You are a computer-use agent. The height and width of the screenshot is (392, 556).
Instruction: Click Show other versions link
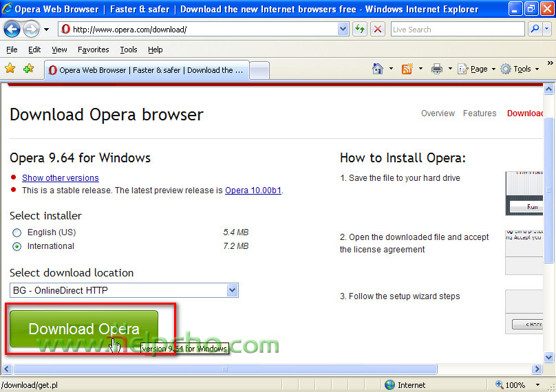tap(61, 178)
